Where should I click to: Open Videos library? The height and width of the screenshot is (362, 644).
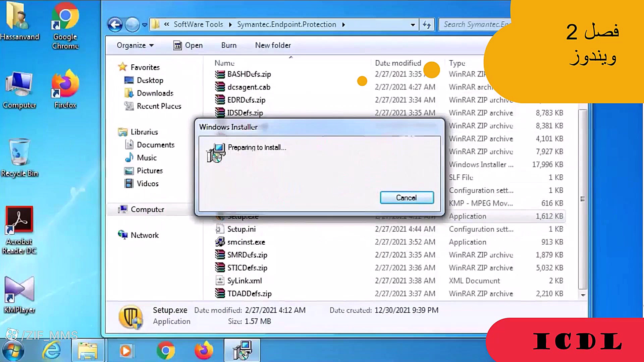click(148, 183)
